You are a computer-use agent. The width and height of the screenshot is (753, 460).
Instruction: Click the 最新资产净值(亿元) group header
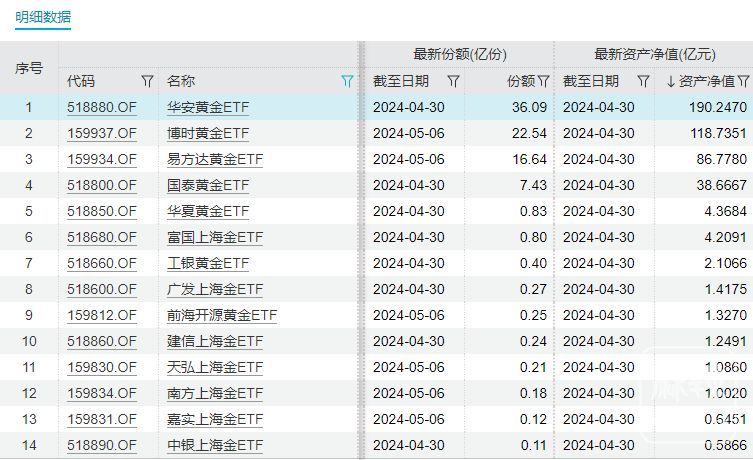pos(654,55)
